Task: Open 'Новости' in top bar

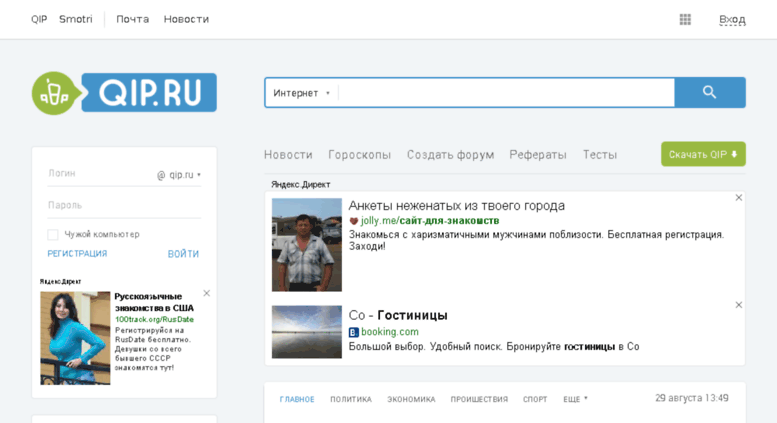Action: tap(186, 19)
